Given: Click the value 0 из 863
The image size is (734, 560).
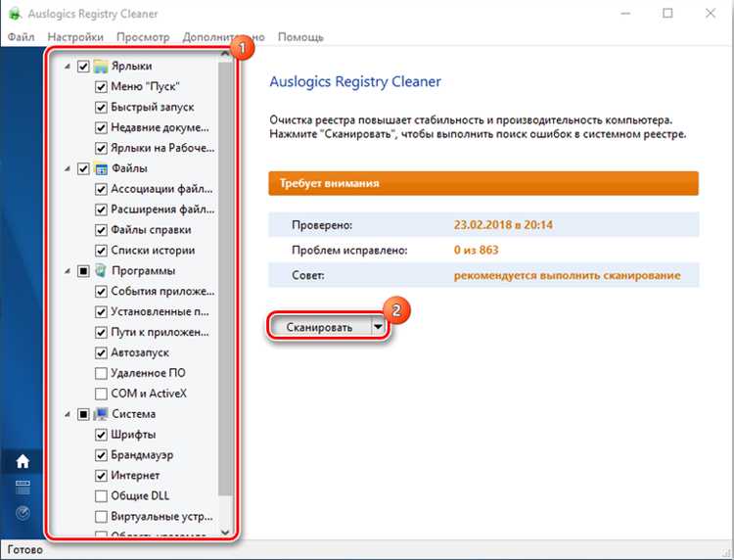Looking at the screenshot, I should 476,250.
